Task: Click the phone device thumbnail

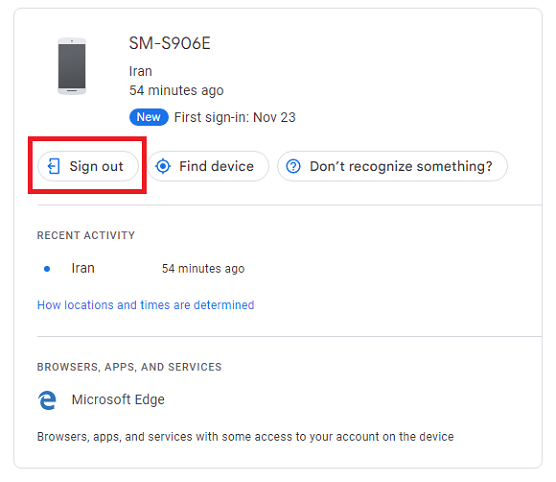Action: pos(72,66)
